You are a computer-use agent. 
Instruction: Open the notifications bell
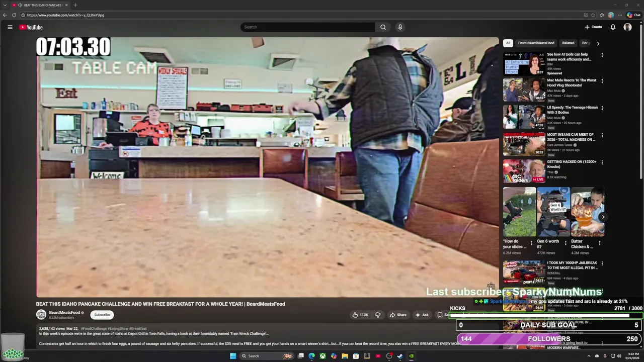coord(613,27)
